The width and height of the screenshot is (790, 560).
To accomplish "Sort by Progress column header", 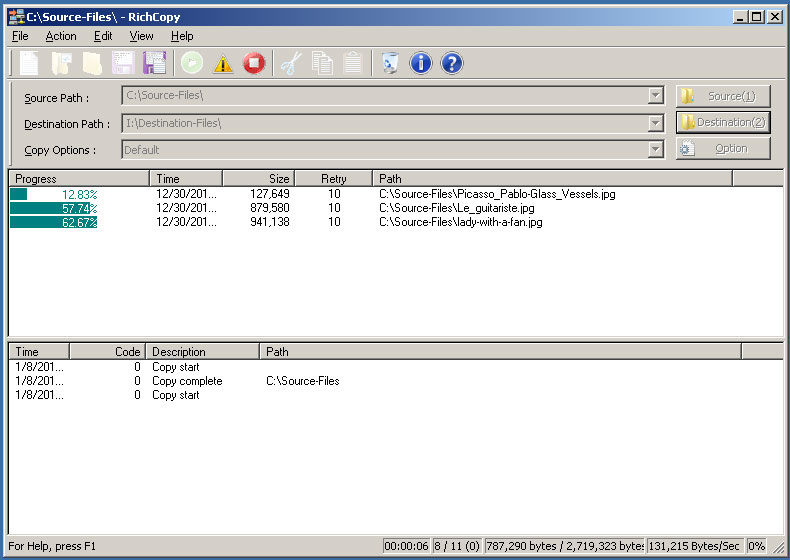I will tap(79, 178).
